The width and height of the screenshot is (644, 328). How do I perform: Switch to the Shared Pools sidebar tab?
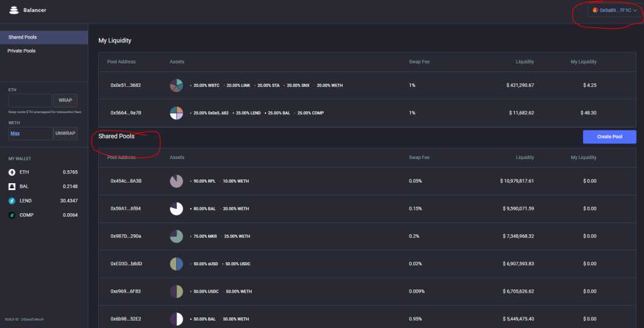[44, 37]
